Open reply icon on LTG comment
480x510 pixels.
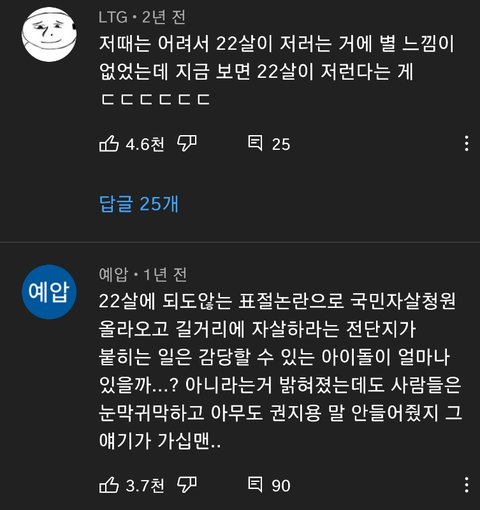click(x=255, y=143)
